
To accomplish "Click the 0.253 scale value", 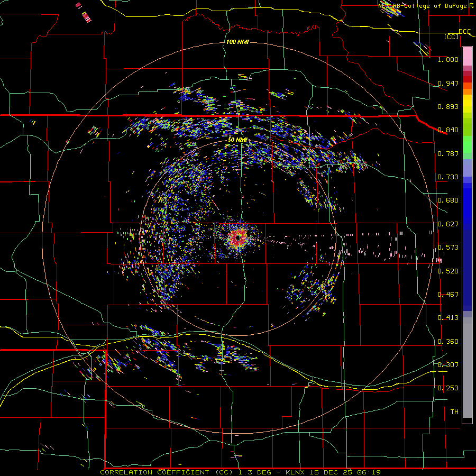I will click(448, 388).
